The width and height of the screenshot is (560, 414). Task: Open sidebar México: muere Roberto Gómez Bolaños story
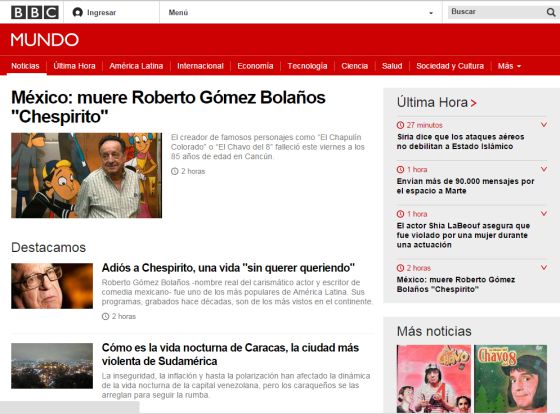click(x=456, y=284)
